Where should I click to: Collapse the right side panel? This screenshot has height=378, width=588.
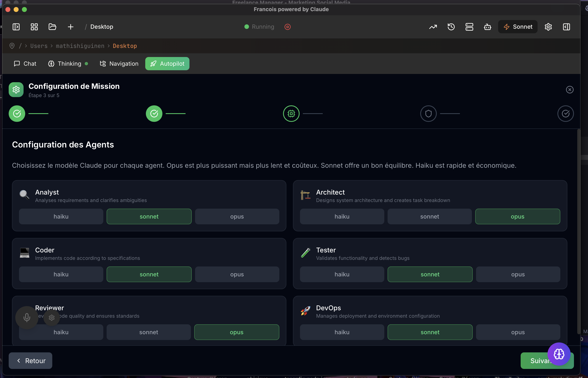(566, 27)
